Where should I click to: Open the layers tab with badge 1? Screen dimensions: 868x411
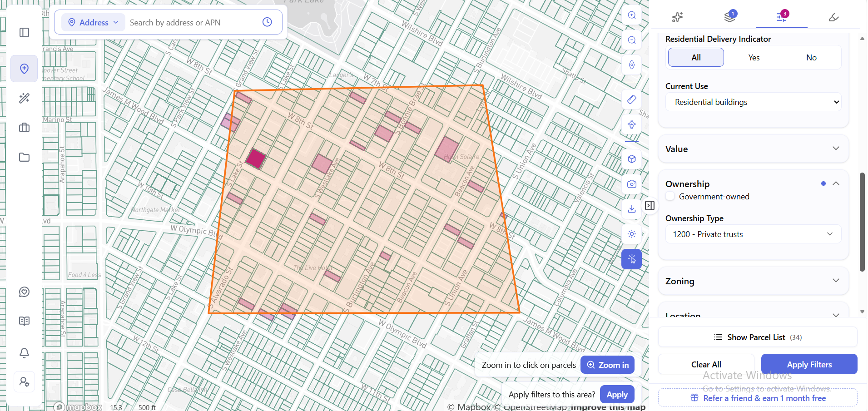(729, 17)
